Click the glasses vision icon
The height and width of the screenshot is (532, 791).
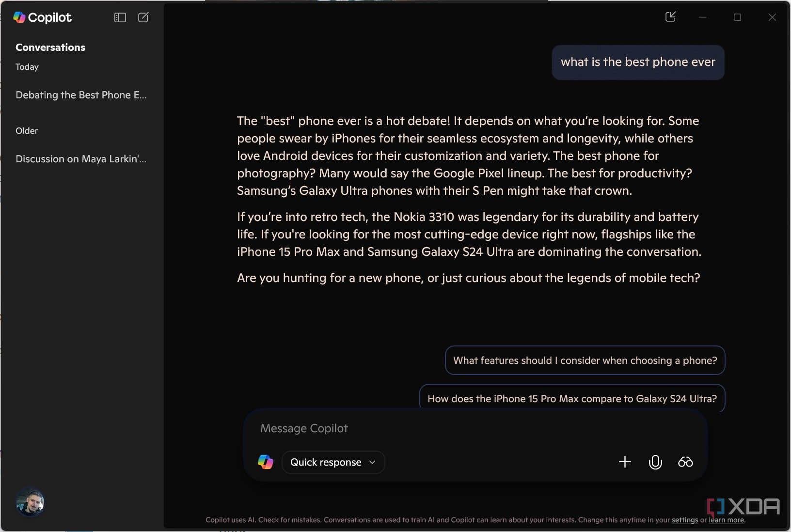685,462
